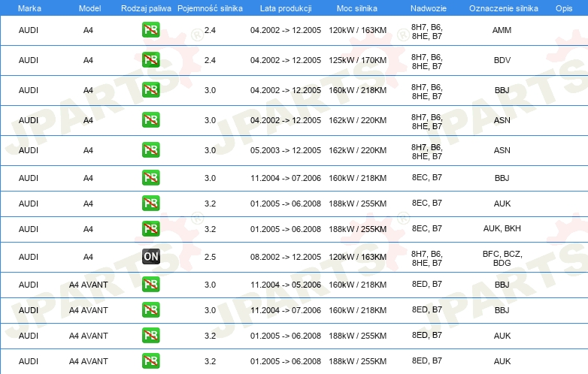
Task: Click the Marka column header
Action: pos(29,8)
